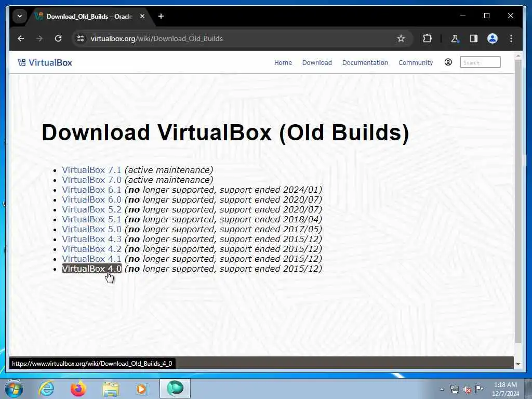
Task: Click 'support ended 2024/01' text
Action: coord(270,190)
